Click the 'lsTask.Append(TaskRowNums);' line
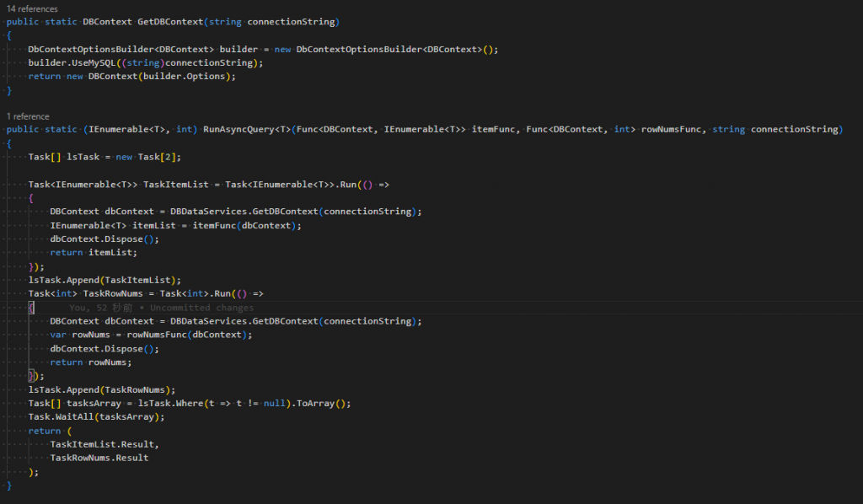863x504 pixels. point(102,390)
